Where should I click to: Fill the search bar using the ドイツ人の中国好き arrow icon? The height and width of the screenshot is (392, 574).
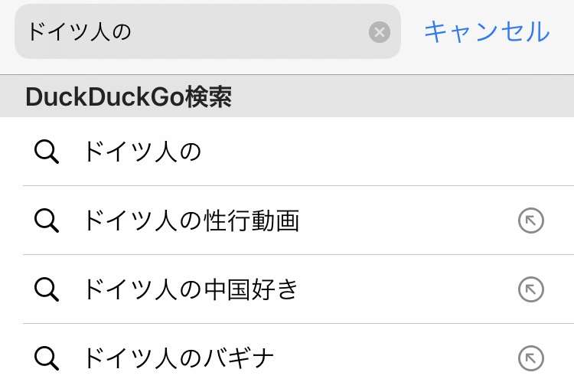tap(531, 289)
